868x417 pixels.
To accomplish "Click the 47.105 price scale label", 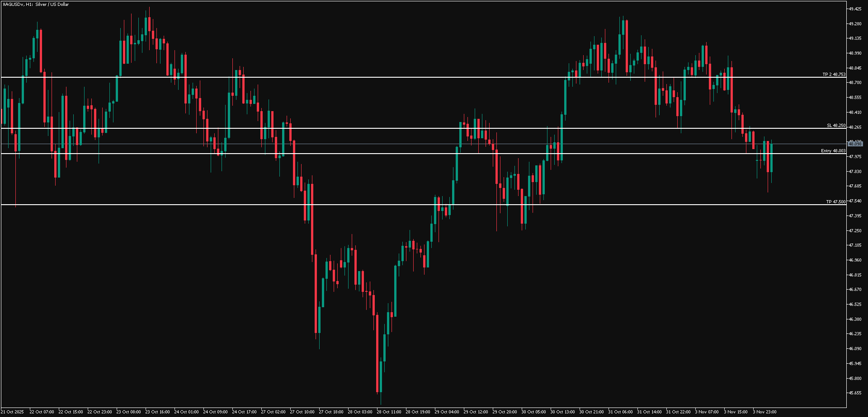I will pyautogui.click(x=854, y=245).
